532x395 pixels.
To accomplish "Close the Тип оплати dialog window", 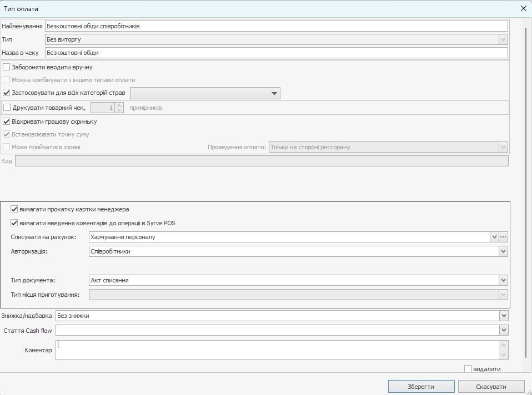I will pos(523,8).
